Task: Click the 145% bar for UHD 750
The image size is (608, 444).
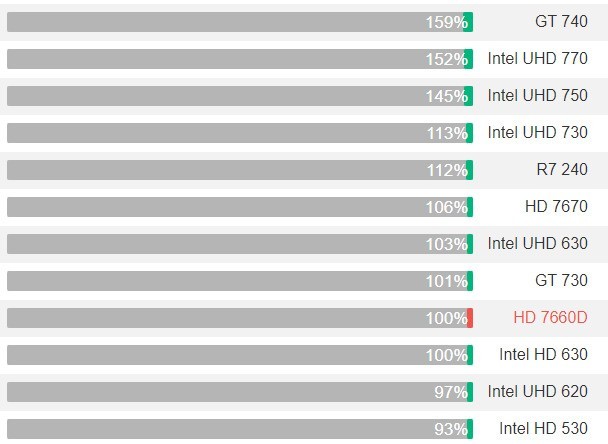Action: click(240, 96)
